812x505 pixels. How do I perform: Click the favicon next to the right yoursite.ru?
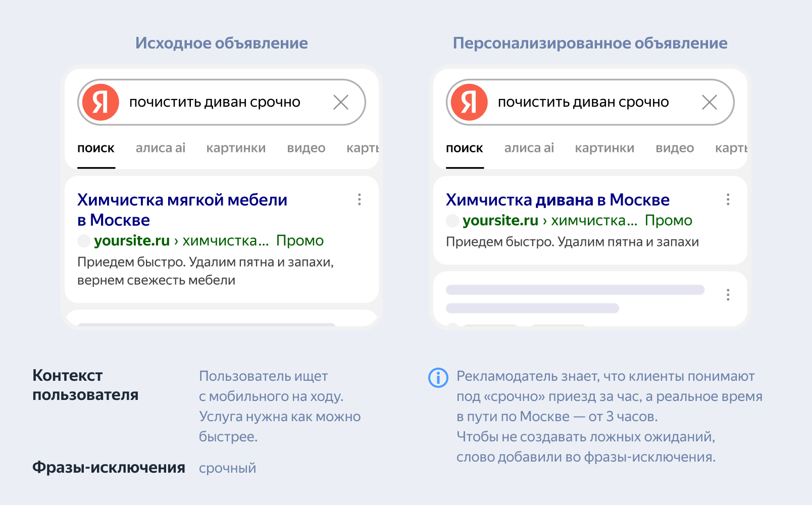point(452,221)
